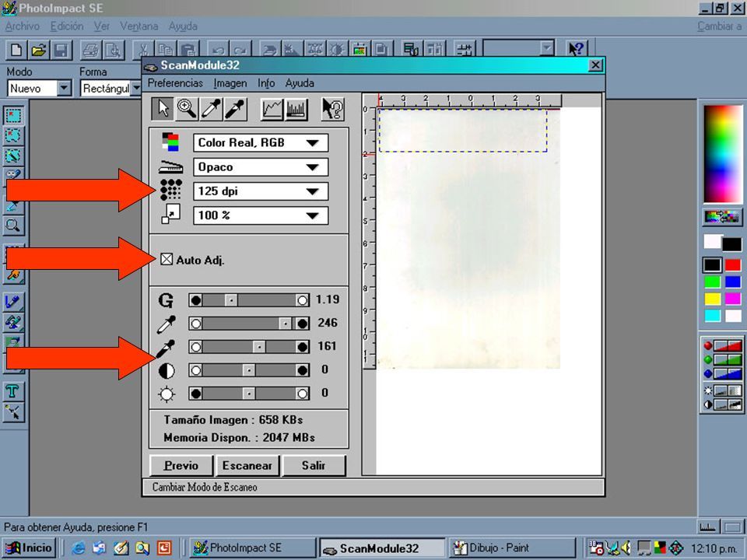The image size is (747, 560).
Task: Toggle the Auto Adj. checkbox
Action: (x=167, y=260)
